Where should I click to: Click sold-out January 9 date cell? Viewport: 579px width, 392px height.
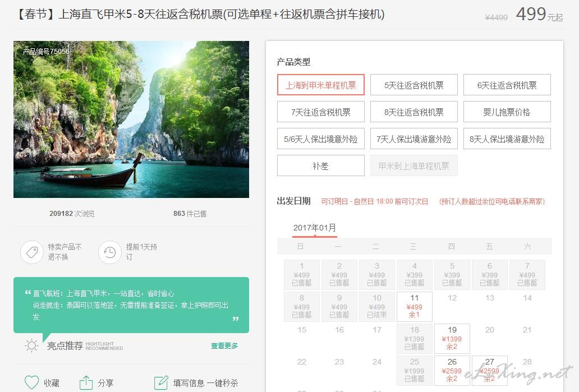coord(339,306)
